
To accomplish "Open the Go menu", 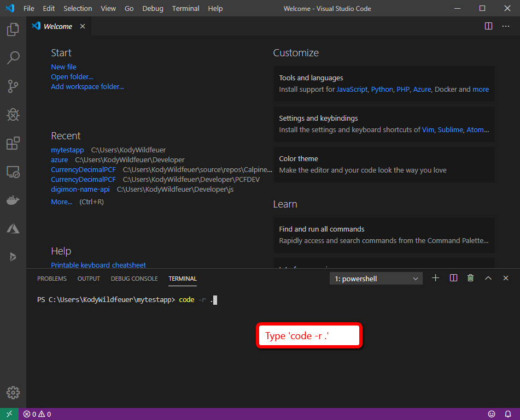I will pyautogui.click(x=129, y=8).
